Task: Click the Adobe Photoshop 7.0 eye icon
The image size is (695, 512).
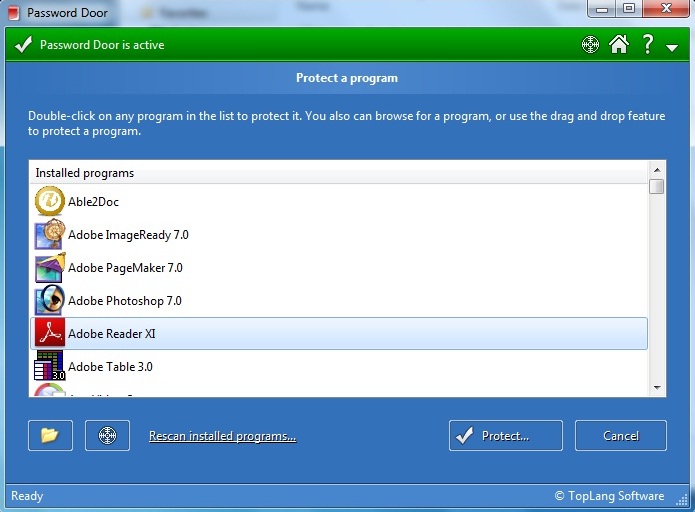Action: pyautogui.click(x=50, y=300)
